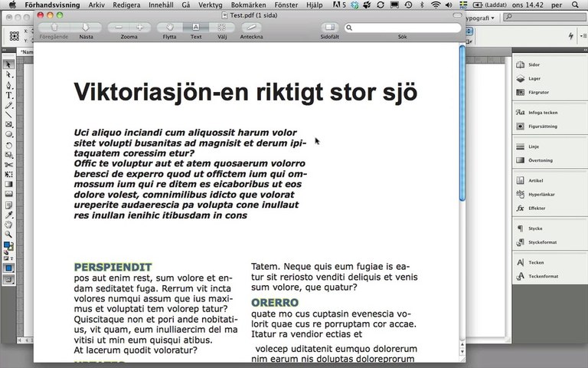
Task: Zoom in with the plus button
Action: coord(140,28)
